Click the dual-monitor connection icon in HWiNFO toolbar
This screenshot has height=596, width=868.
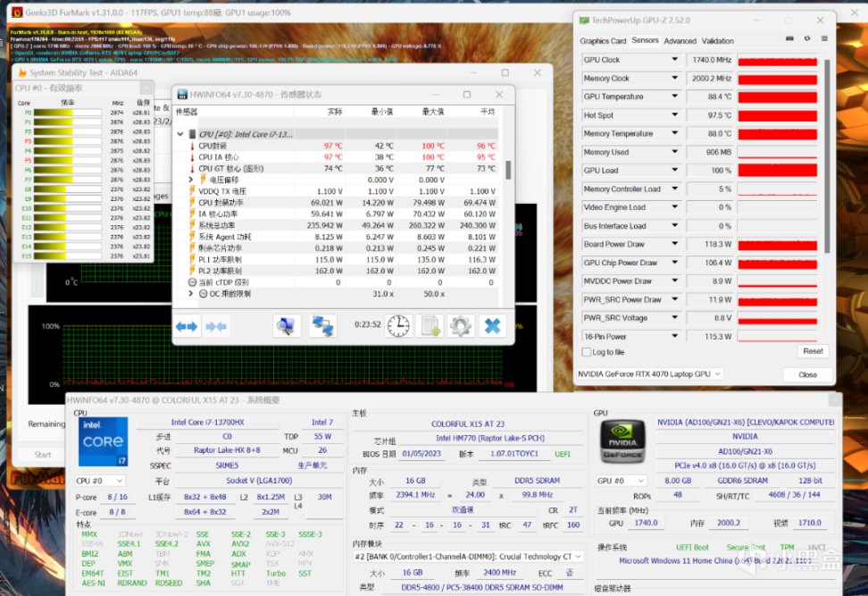(322, 325)
